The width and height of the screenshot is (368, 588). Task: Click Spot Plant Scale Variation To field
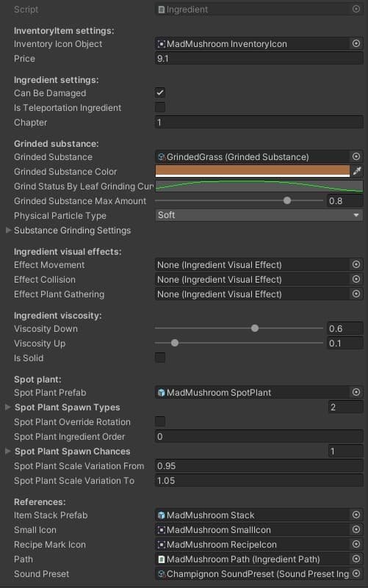(x=259, y=480)
